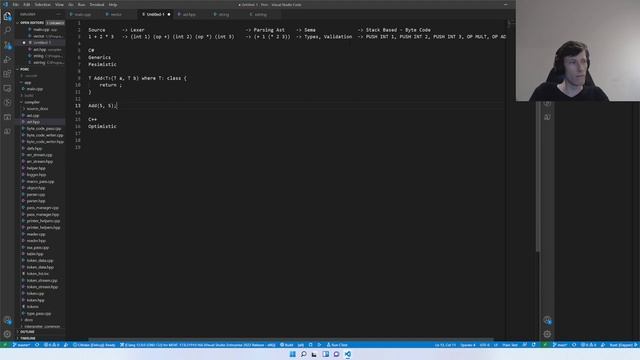Click the unsaved dot on Untitled-1 tab
This screenshot has width=640, height=360.
pos(169,14)
